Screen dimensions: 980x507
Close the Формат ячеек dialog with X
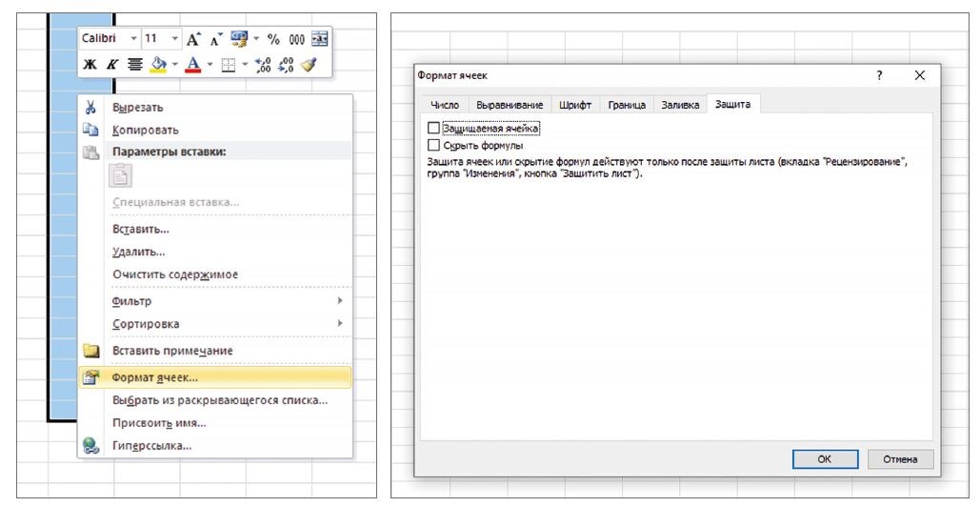point(919,75)
